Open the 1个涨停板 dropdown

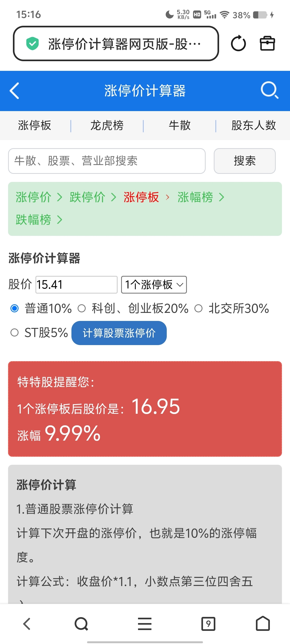pyautogui.click(x=154, y=285)
